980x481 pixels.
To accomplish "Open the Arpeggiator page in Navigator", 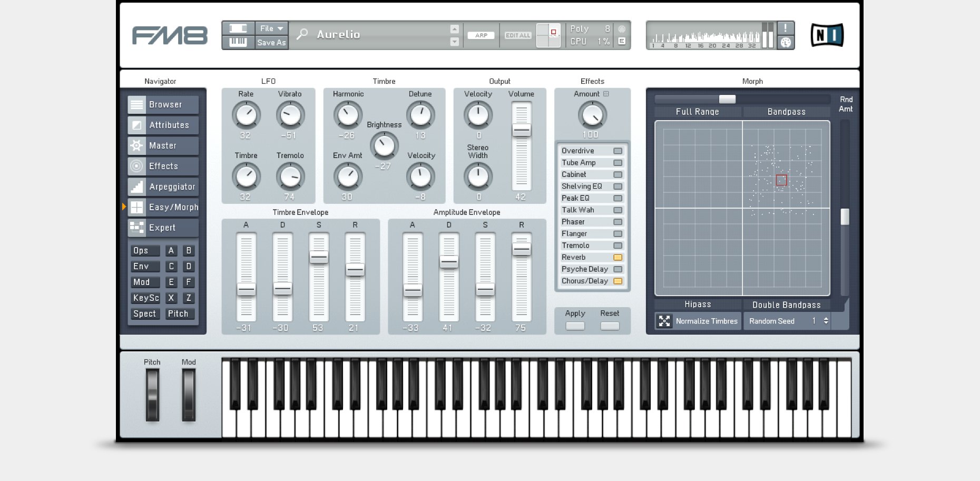I will point(163,186).
